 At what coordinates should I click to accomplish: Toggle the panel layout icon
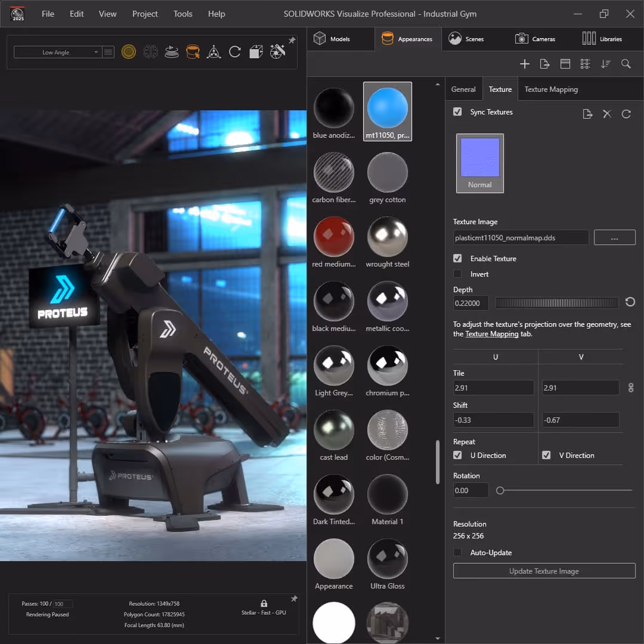click(x=565, y=64)
